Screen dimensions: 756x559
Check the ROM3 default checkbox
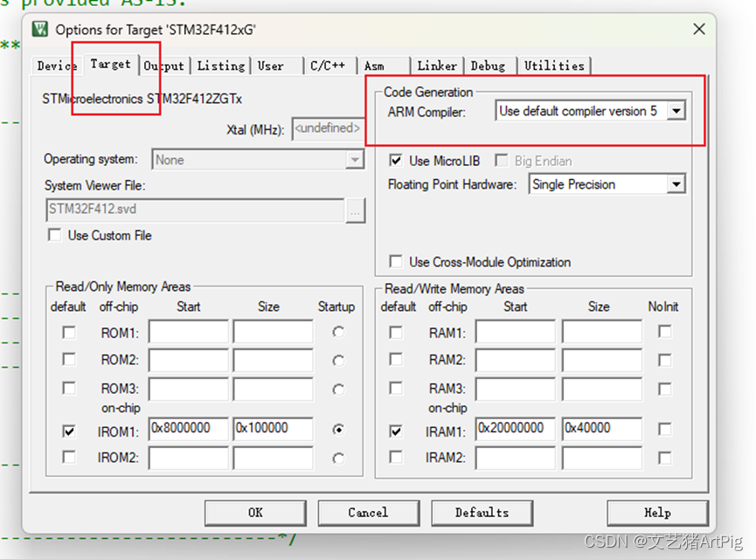69,388
